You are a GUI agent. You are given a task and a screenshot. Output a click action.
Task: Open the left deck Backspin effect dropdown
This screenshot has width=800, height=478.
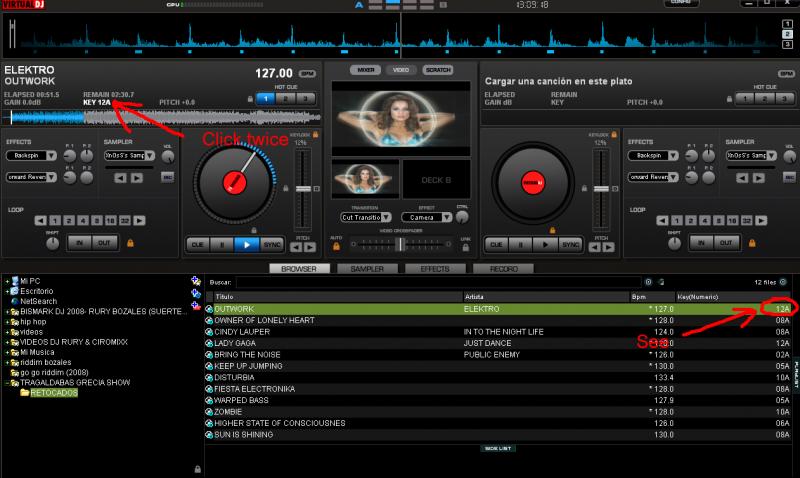coord(52,156)
